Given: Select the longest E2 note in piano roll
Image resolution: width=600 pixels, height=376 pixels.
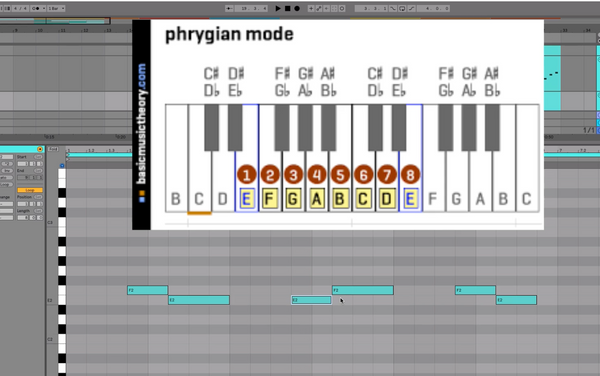Looking at the screenshot, I should 199,300.
